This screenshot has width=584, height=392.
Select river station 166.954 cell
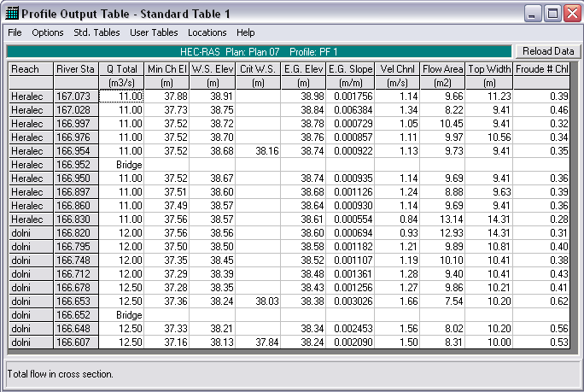[76, 151]
